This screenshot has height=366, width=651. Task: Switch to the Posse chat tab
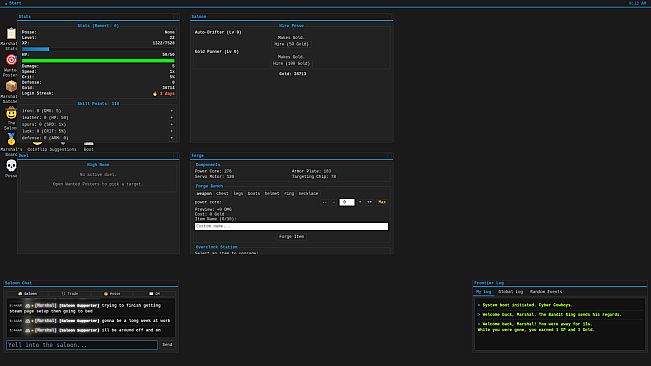(112, 293)
